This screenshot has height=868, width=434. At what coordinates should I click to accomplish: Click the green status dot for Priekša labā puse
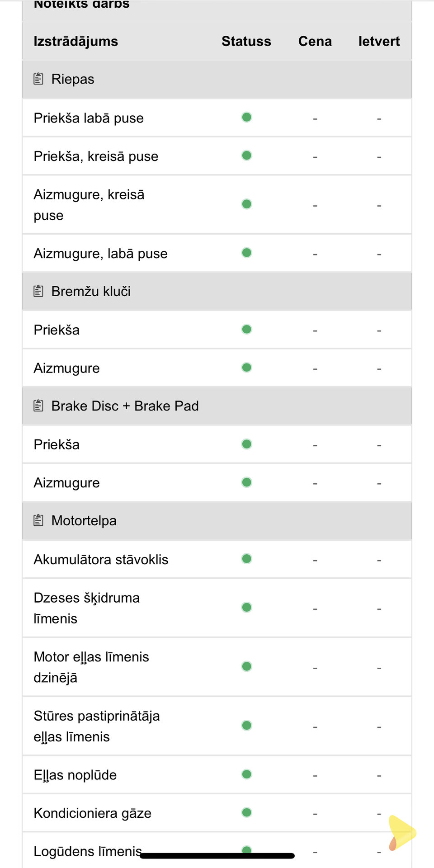pyautogui.click(x=246, y=118)
